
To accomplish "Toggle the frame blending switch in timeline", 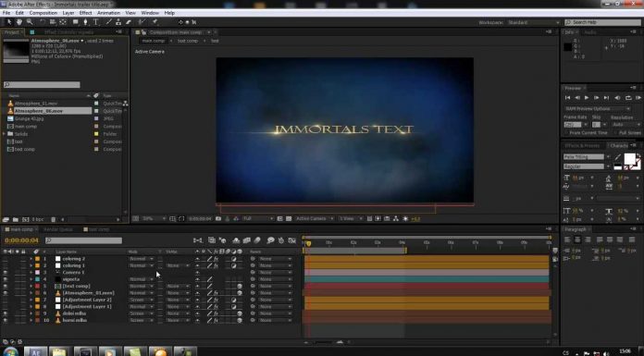I will point(246,240).
